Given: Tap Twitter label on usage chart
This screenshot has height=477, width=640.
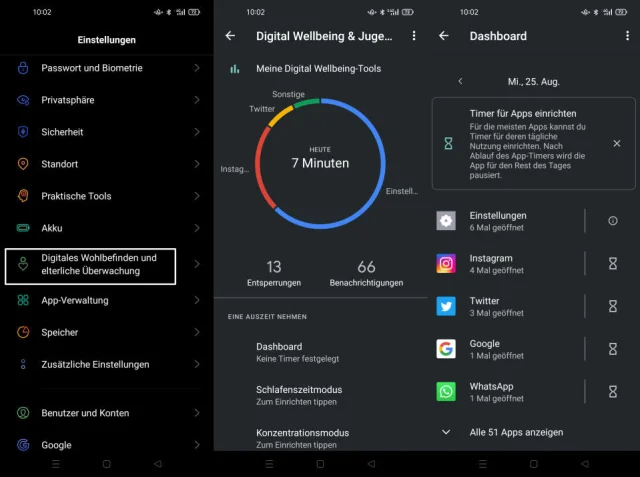Looking at the screenshot, I should (x=262, y=109).
